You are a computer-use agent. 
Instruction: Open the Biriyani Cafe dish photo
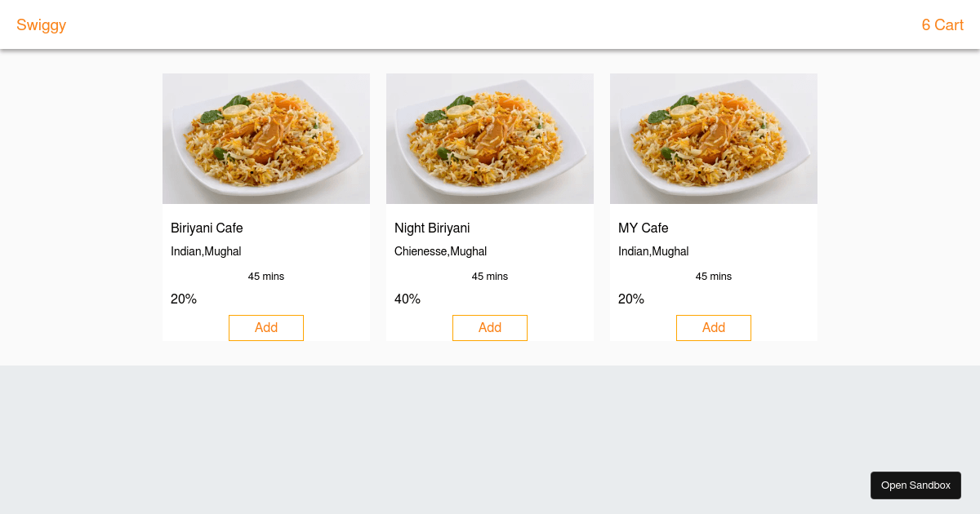coord(265,138)
